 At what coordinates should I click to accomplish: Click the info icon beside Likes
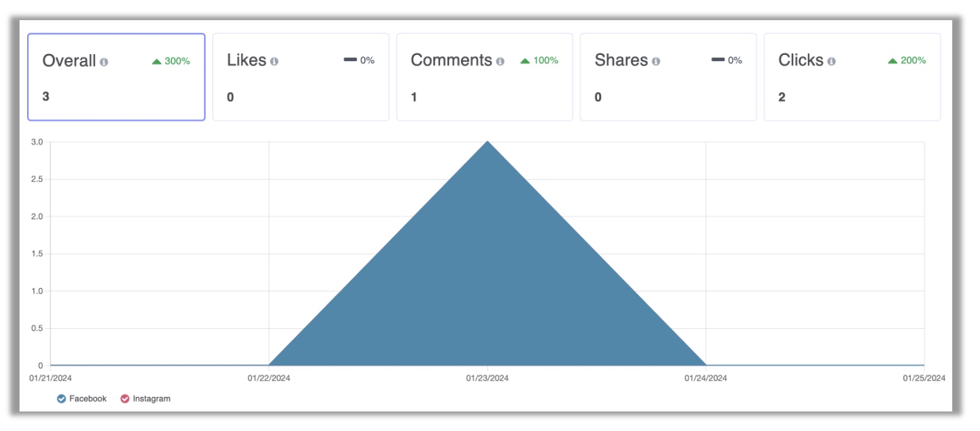pyautogui.click(x=274, y=62)
